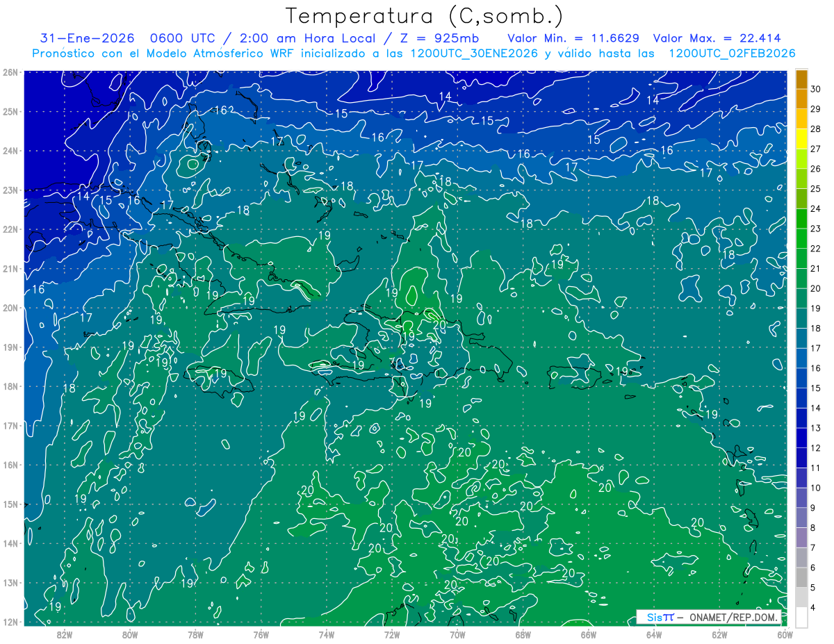Select the date text '31-Ene-2026'
Image resolution: width=834 pixels, height=644 pixels.
click(87, 38)
